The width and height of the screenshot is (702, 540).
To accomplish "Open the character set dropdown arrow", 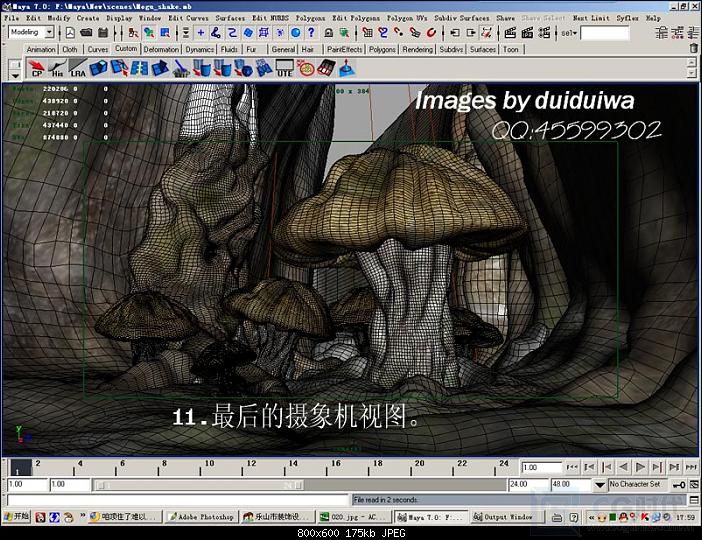I will (600, 485).
